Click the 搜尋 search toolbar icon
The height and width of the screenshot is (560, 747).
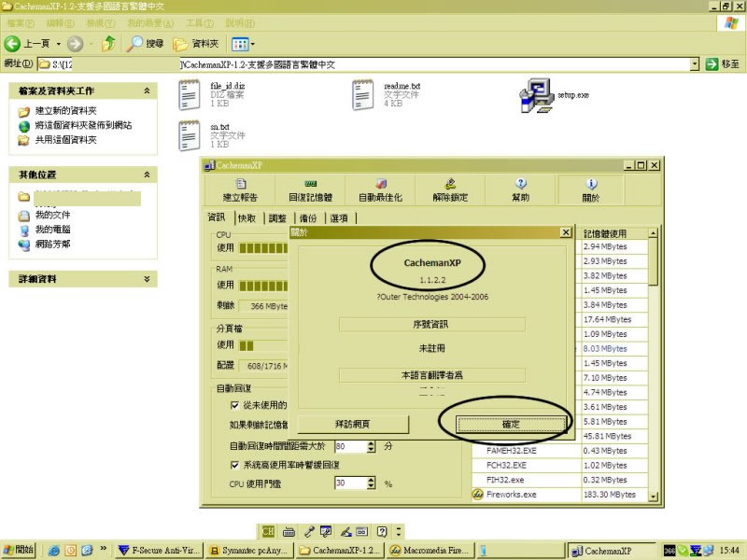click(134, 44)
